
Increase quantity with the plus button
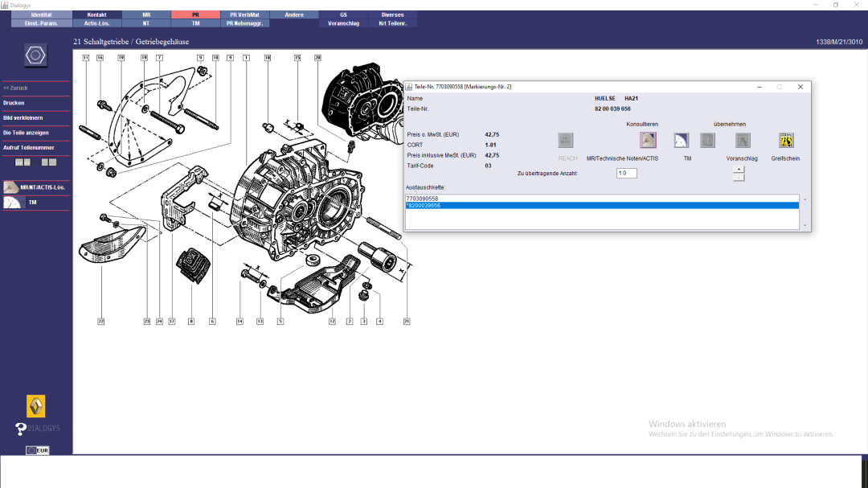click(x=739, y=170)
